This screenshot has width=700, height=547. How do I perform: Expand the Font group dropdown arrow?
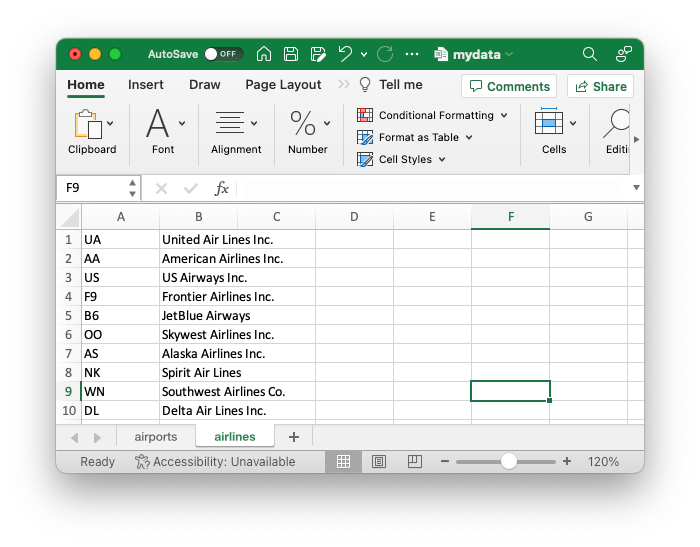[x=182, y=124]
